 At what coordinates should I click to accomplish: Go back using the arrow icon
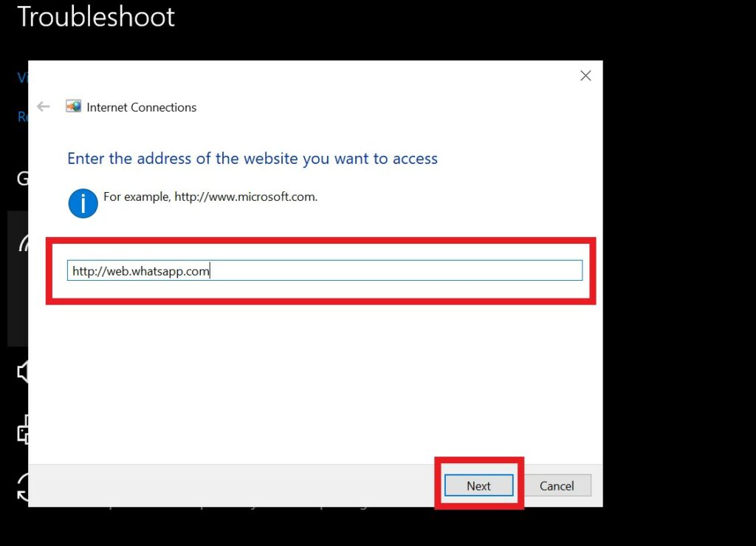pyautogui.click(x=44, y=106)
